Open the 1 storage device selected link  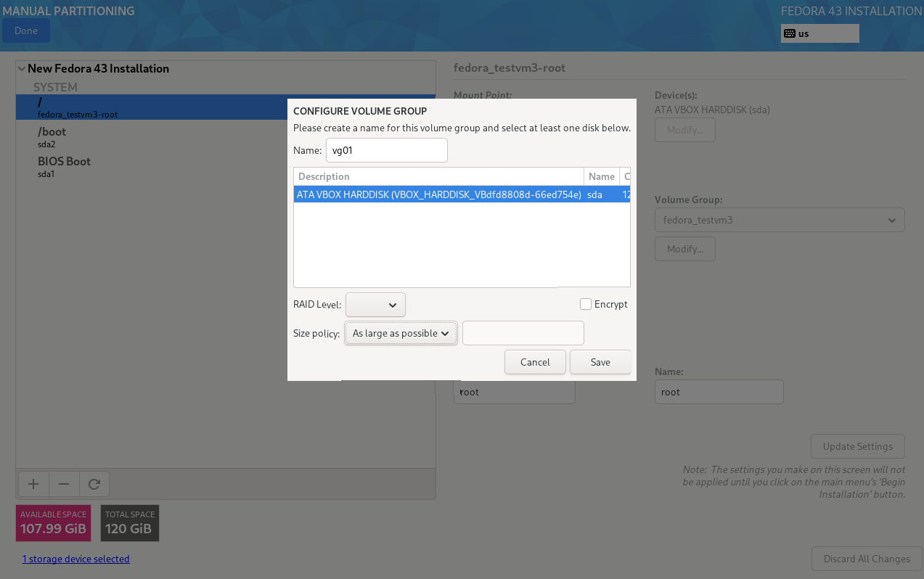[75, 559]
